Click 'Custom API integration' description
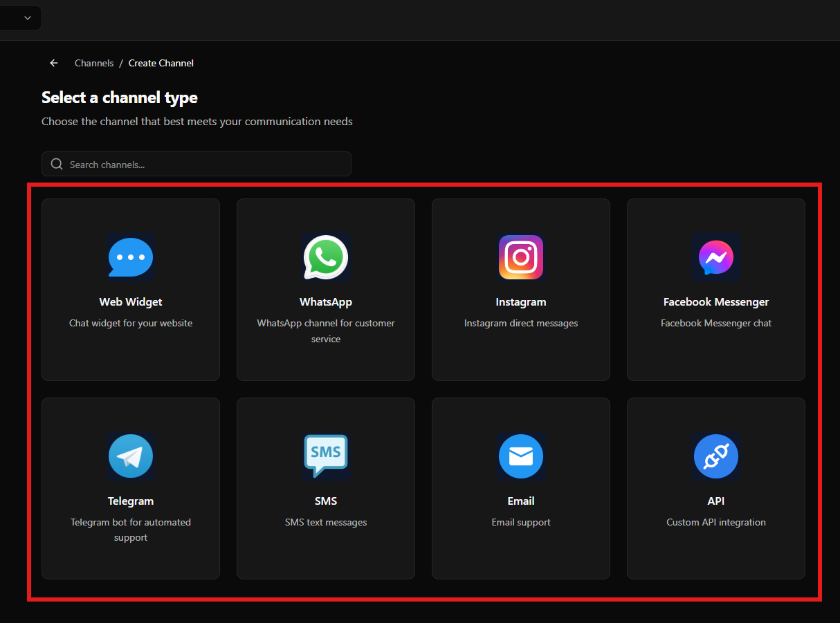Image resolution: width=840 pixels, height=623 pixels. pyautogui.click(x=716, y=522)
